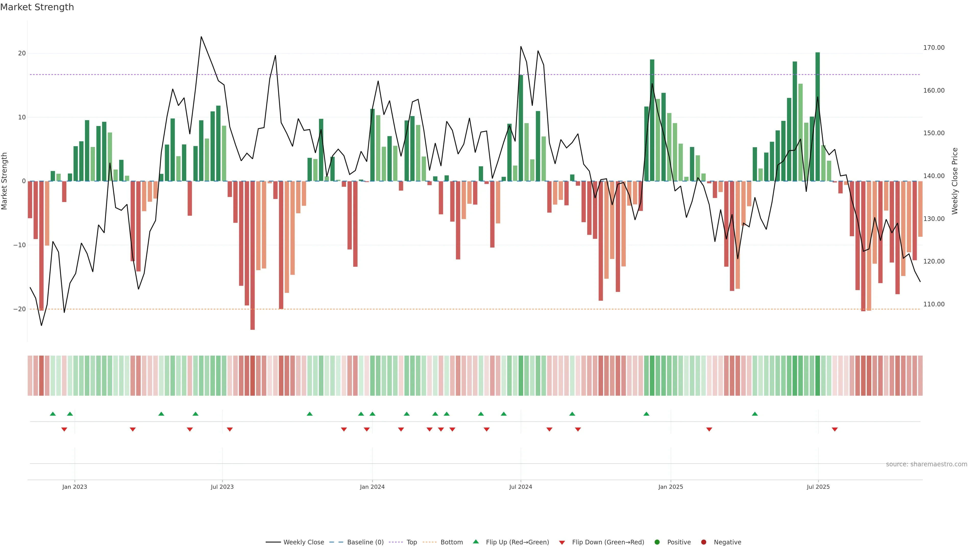Toggle the Baseline (0) legend entry
Screen dimensions: 980x551
pos(365,542)
